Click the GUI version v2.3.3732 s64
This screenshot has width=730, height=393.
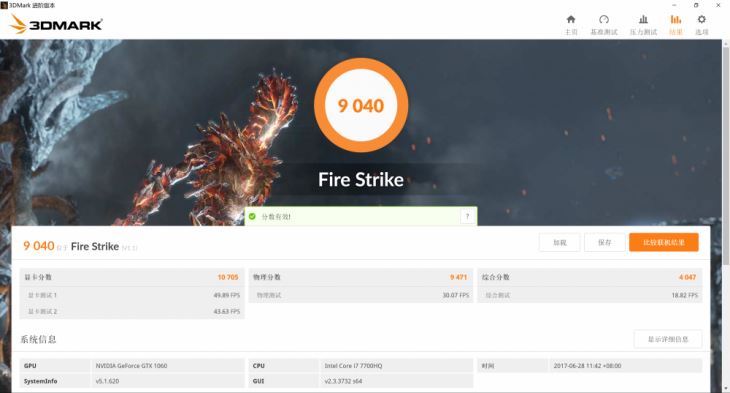click(343, 381)
